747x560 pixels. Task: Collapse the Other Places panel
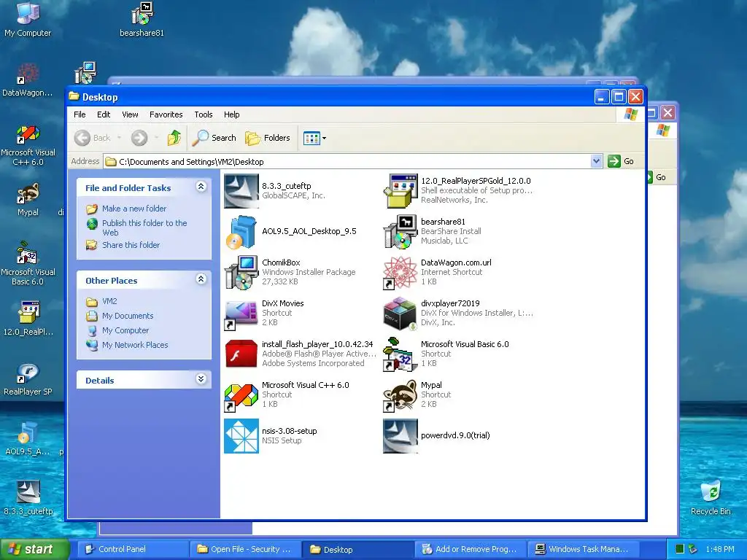(201, 279)
